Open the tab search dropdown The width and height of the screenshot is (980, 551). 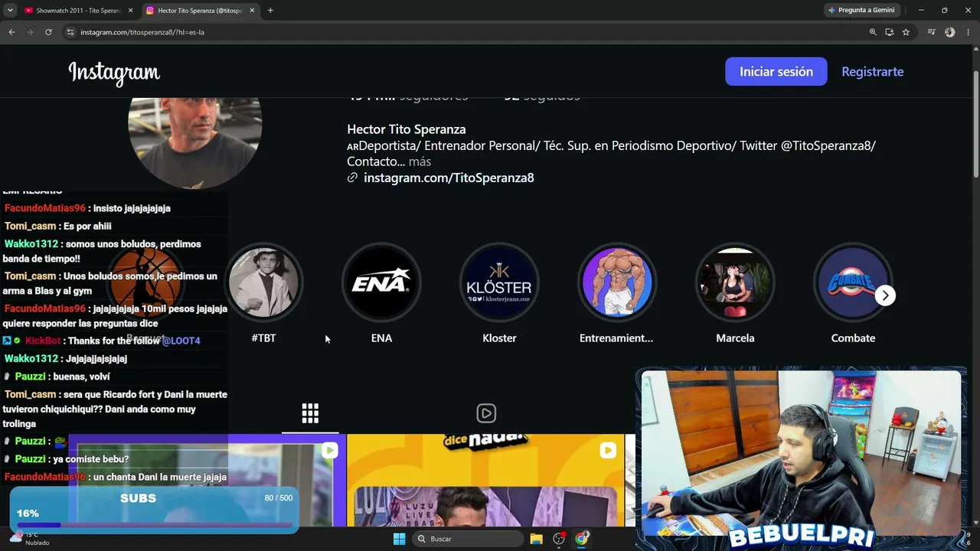point(10,11)
